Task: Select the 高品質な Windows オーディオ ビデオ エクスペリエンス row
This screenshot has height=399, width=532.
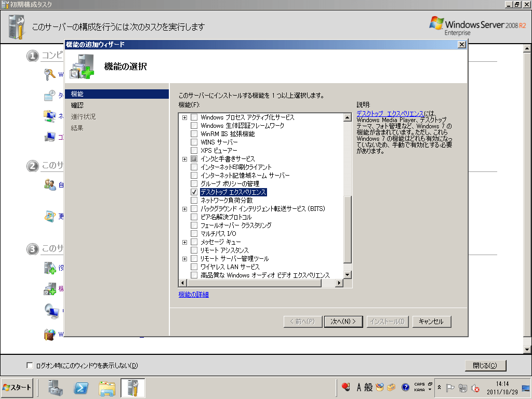Action: (264, 275)
